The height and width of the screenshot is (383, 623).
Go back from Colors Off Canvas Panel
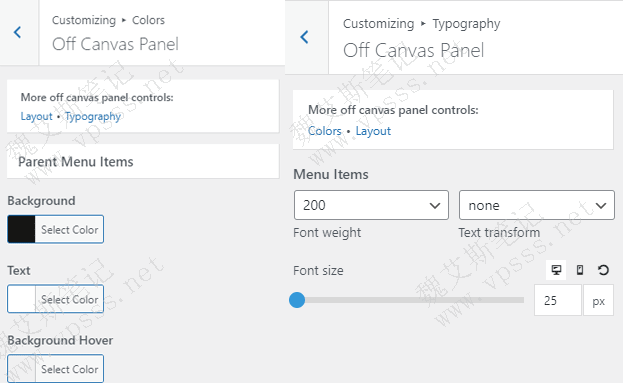(18, 32)
